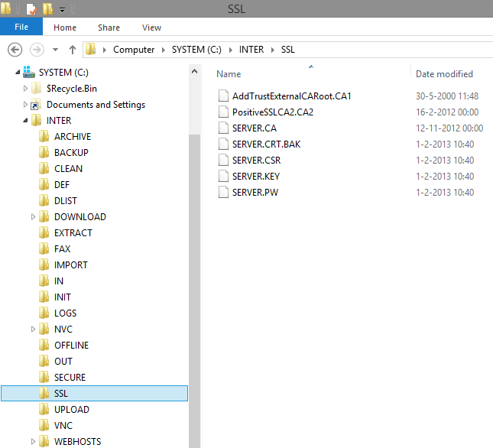Screen dimensions: 493x448
Task: Expand breadcrumb arrow after Computer
Action: 163,50
